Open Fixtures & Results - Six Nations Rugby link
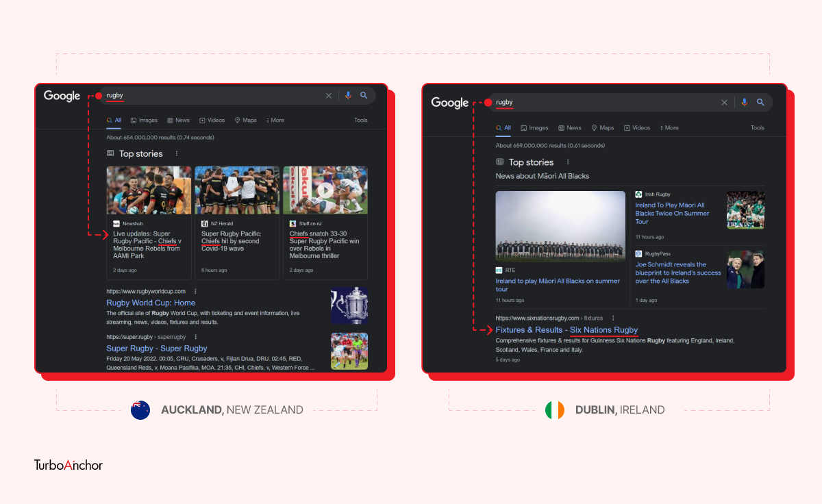The width and height of the screenshot is (822, 504). click(x=566, y=330)
